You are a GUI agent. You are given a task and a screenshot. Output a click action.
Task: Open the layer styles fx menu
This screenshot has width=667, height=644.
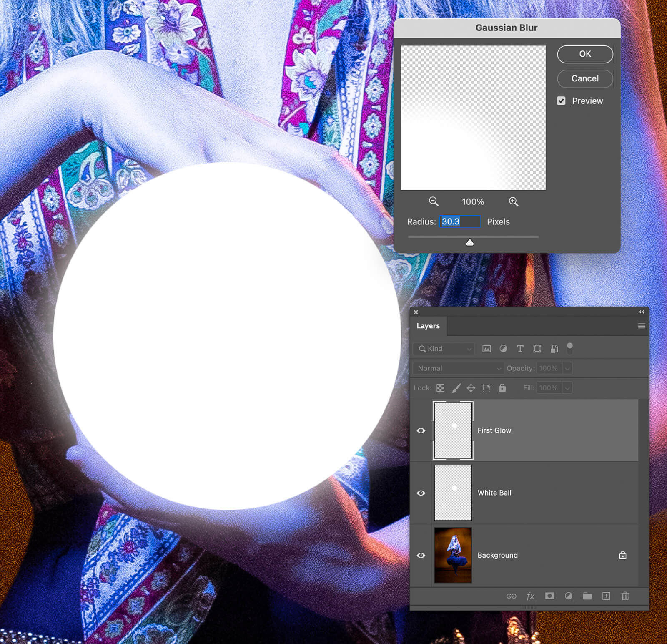click(530, 596)
